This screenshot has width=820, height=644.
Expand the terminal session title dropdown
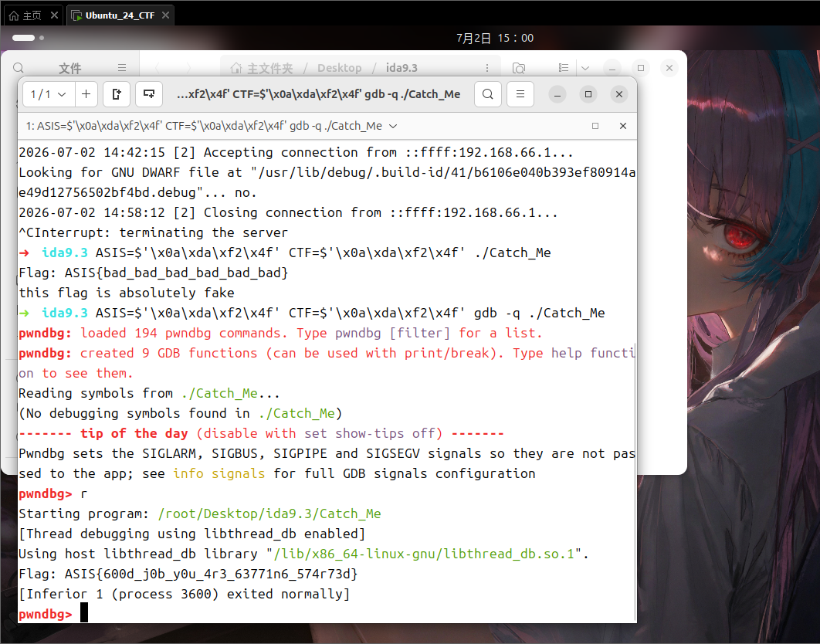[x=393, y=126]
